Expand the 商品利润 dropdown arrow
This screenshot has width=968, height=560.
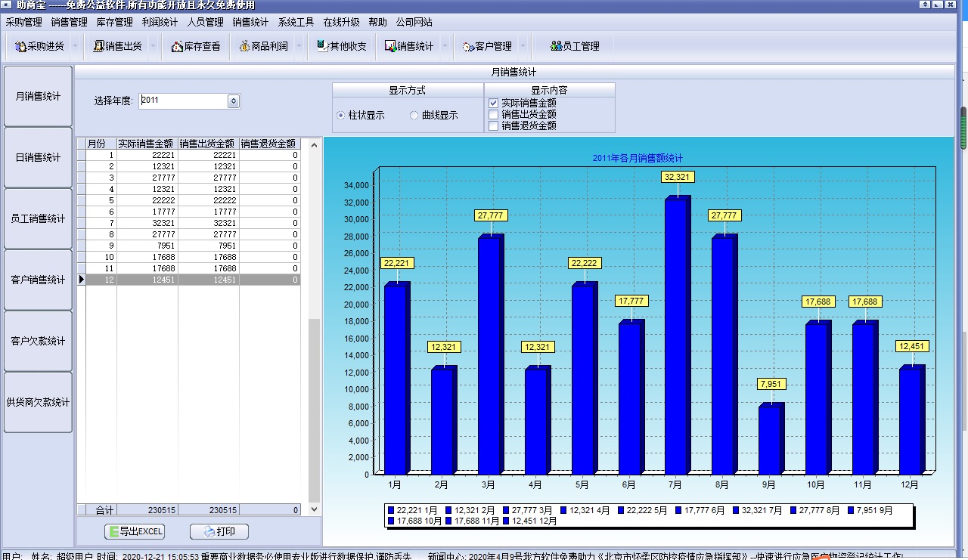pyautogui.click(x=299, y=46)
